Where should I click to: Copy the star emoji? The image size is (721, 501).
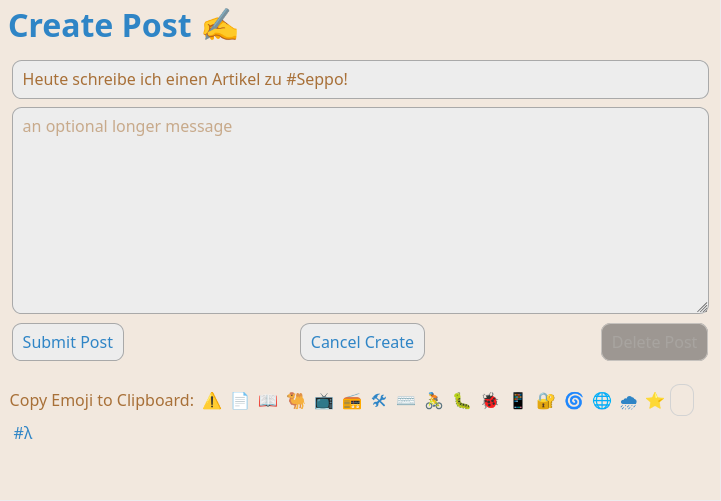pos(655,401)
